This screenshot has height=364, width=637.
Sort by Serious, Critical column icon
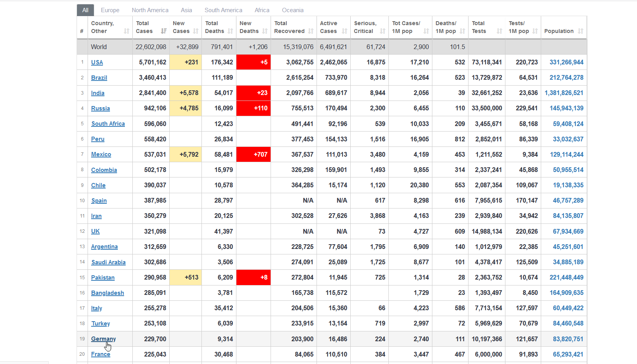383,31
